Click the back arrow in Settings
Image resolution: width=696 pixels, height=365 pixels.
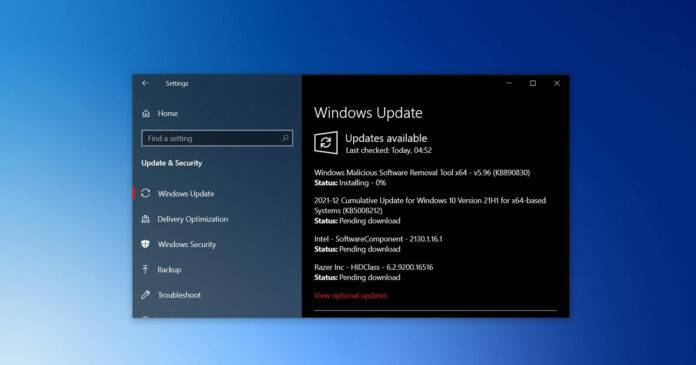point(145,83)
